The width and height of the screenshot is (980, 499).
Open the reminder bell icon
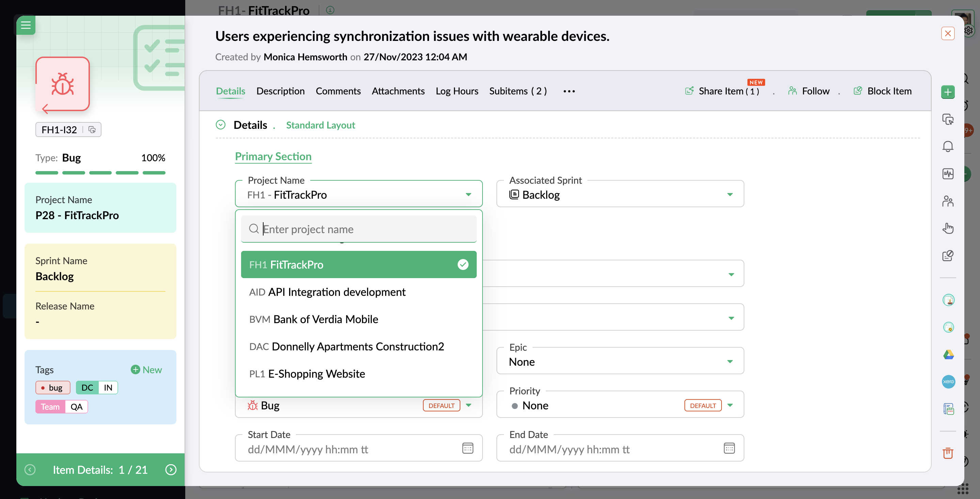(948, 146)
